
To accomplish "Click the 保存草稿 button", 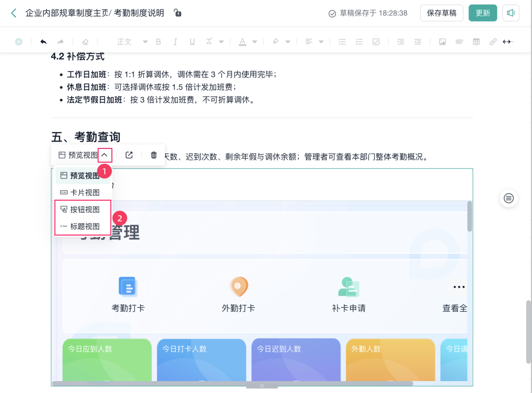I will (x=441, y=13).
